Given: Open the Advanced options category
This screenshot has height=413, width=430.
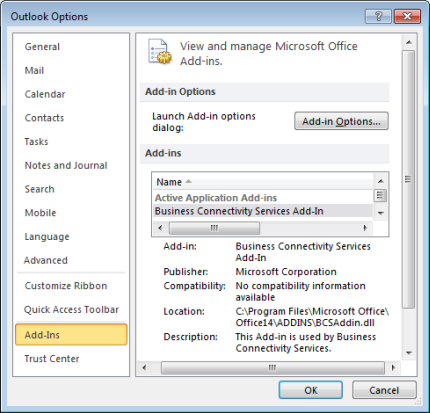Looking at the screenshot, I should pos(45,260).
